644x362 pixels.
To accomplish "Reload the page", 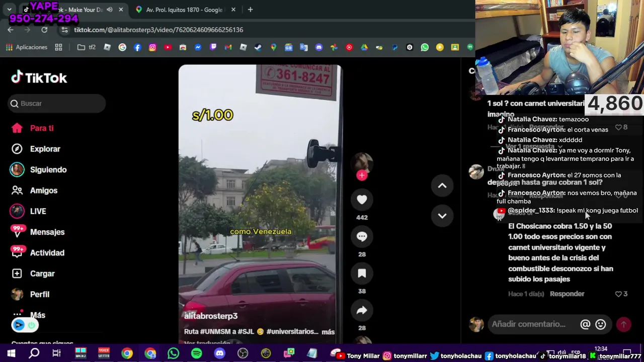I will click(44, 30).
